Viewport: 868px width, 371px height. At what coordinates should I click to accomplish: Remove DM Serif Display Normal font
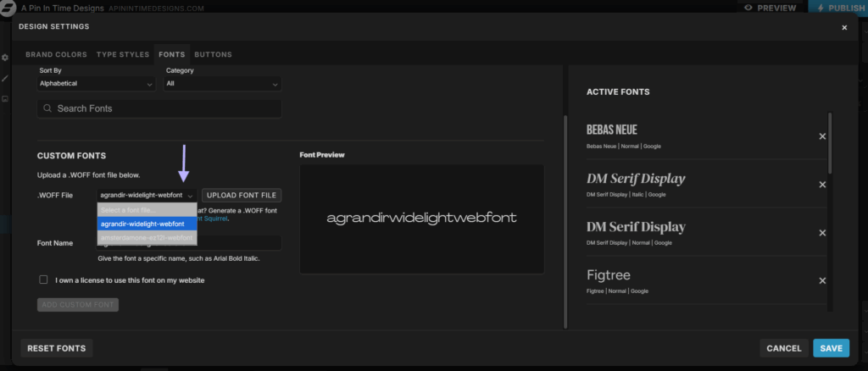click(822, 233)
